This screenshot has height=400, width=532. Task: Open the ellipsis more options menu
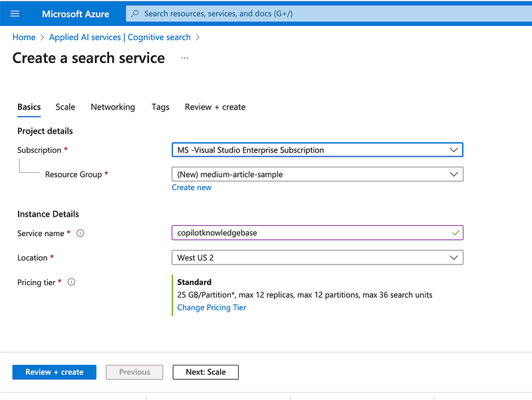pos(185,58)
